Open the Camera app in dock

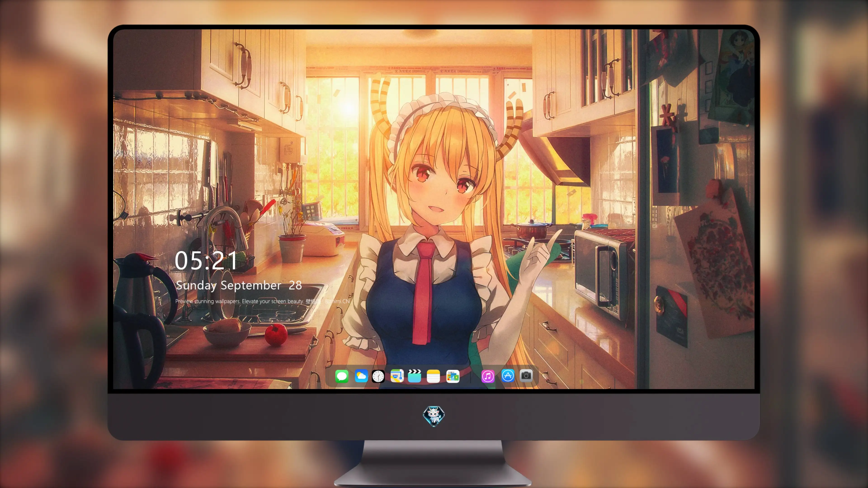pos(526,375)
